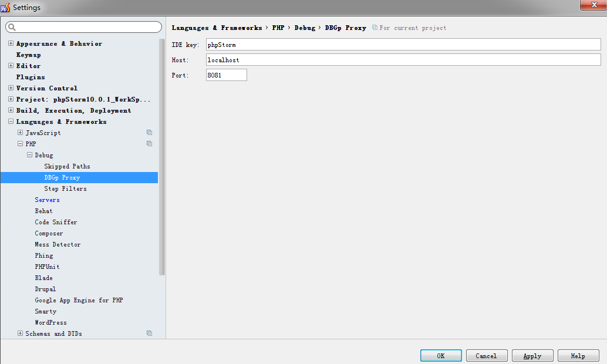Screen dimensions: 607x364
Task: Open the Smarty settings
Action: click(x=45, y=311)
